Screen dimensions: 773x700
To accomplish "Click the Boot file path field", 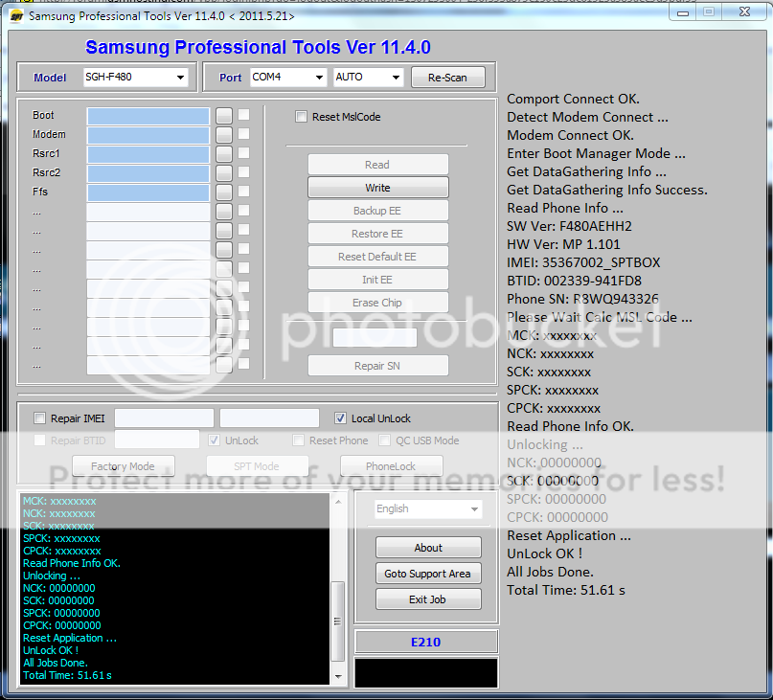I will coord(148,116).
